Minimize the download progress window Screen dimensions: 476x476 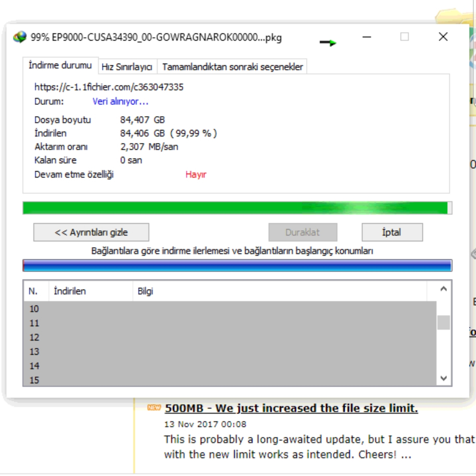coord(367,37)
